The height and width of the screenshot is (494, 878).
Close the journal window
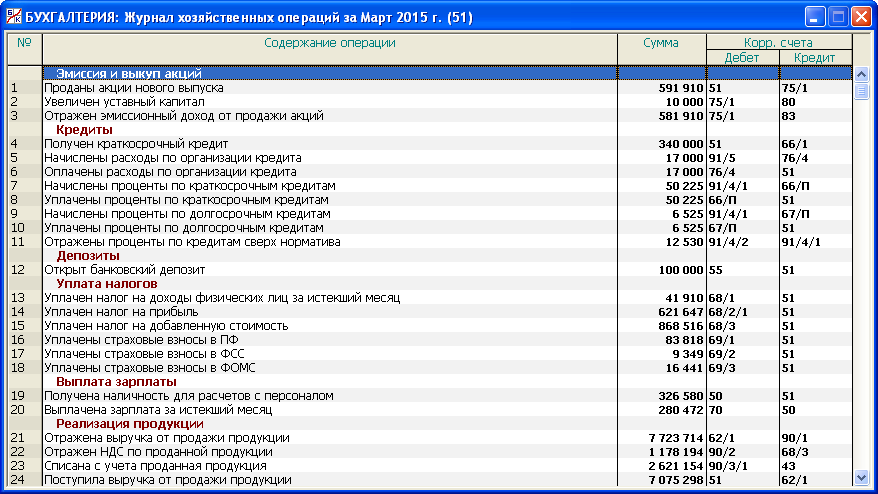[x=861, y=17]
